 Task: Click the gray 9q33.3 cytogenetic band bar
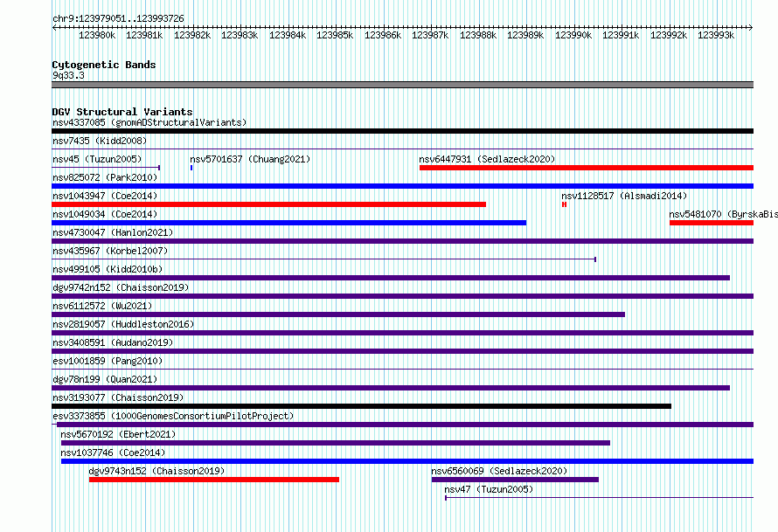tap(402, 85)
